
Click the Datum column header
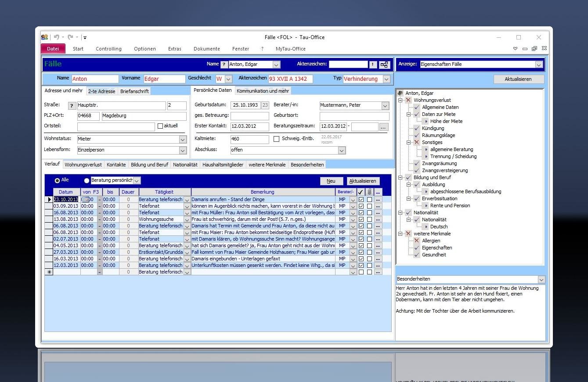click(x=66, y=192)
